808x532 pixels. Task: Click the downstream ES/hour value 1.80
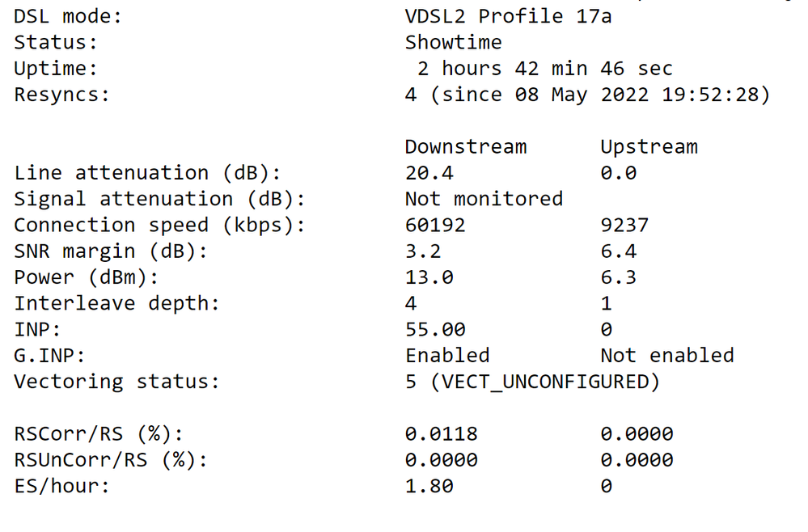[429, 486]
